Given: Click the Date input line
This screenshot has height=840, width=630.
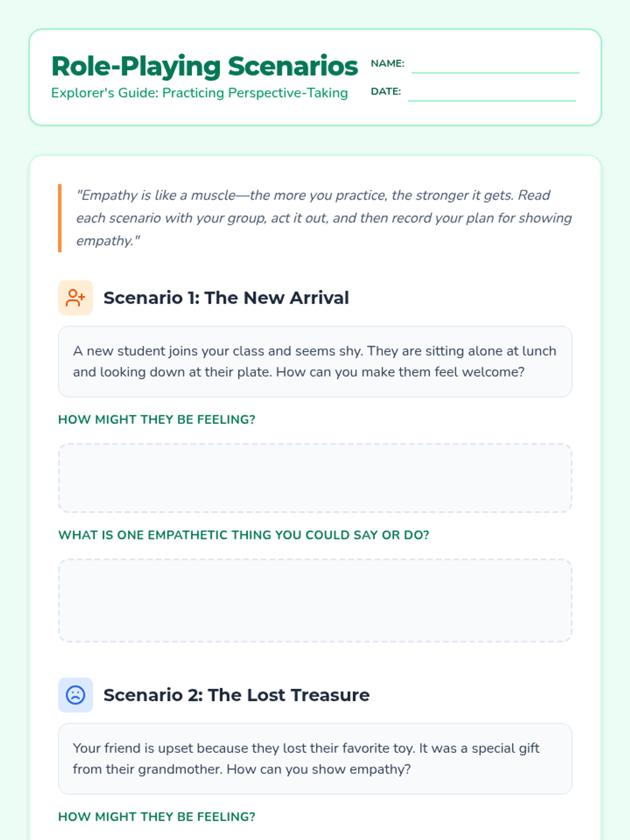Looking at the screenshot, I should [492, 94].
